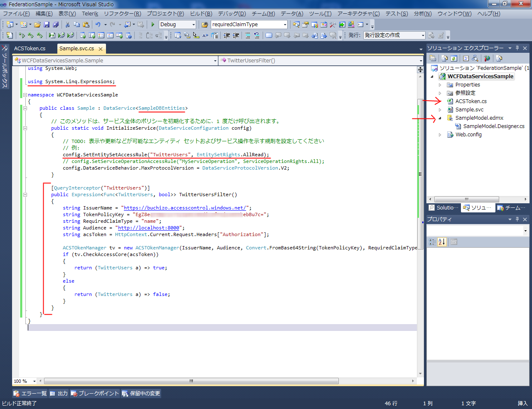The image size is (532, 409).
Task: Open the エラー一覧 panel button
Action: tap(30, 393)
